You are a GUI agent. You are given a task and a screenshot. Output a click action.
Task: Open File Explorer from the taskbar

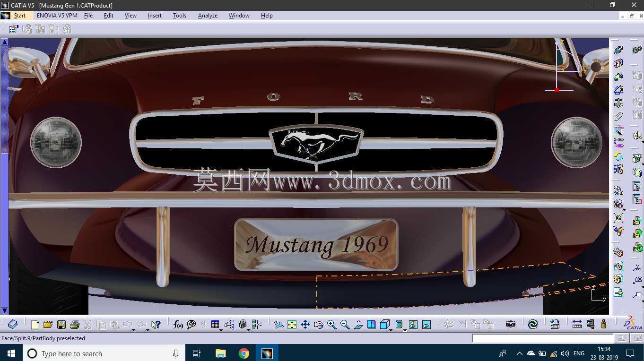[221, 353]
